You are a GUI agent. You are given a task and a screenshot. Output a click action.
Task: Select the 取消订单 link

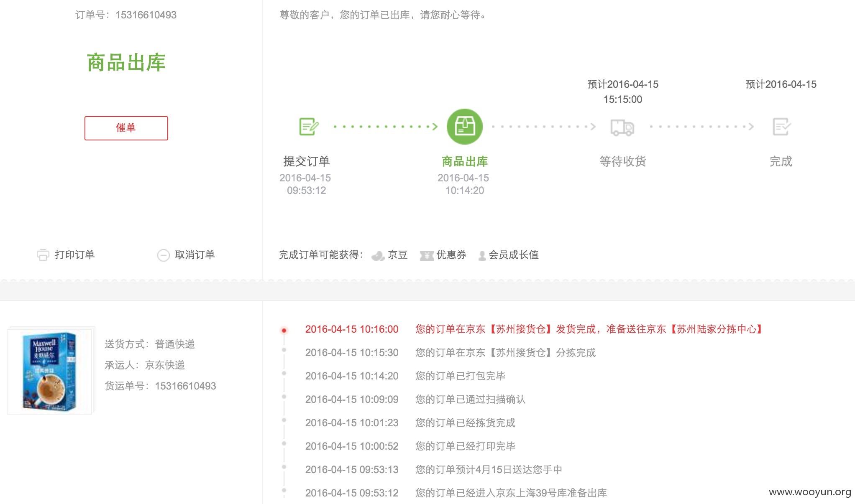pos(195,255)
